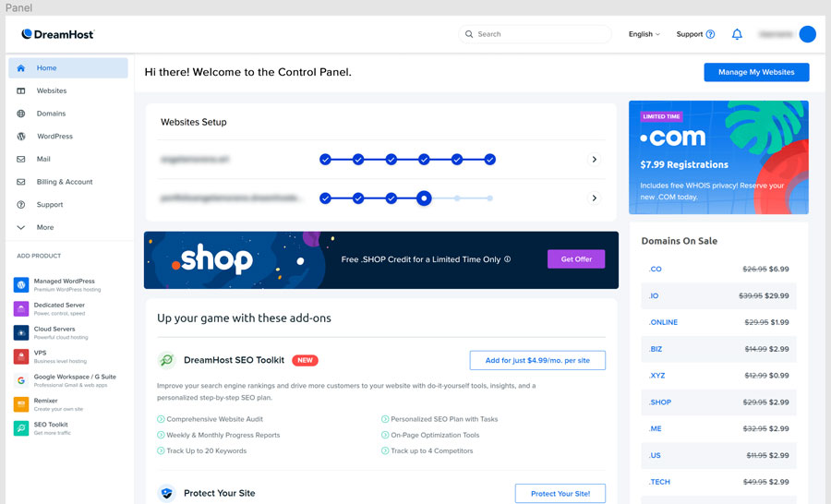The width and height of the screenshot is (831, 504).
Task: Click the user avatar circle
Action: [807, 34]
